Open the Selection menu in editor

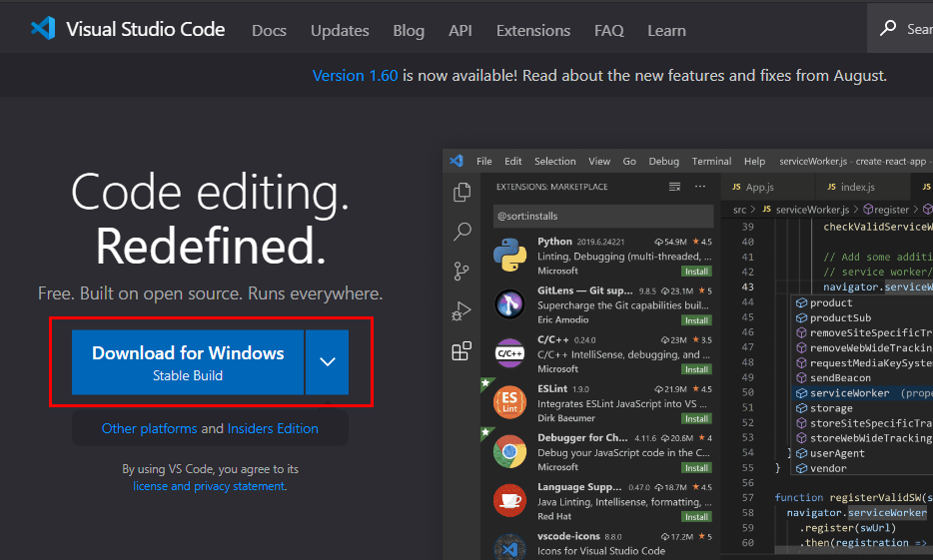(x=554, y=161)
